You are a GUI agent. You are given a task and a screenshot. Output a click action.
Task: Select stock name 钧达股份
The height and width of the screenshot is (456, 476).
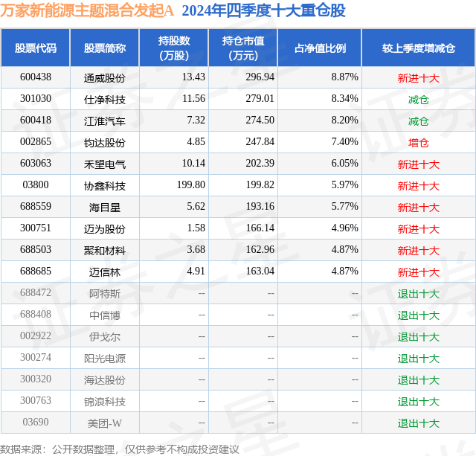(x=105, y=143)
